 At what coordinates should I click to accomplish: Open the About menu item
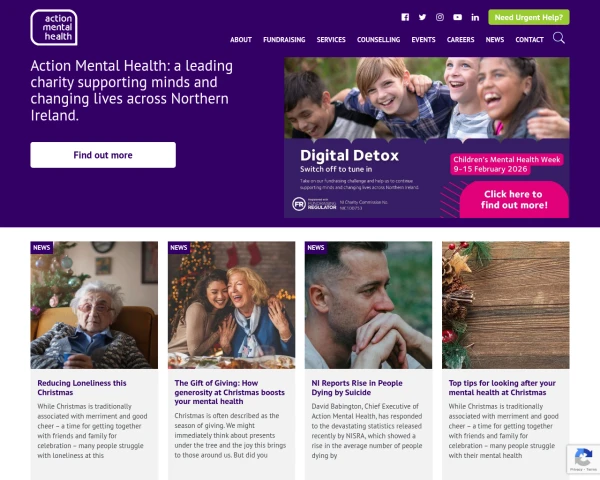pos(241,39)
